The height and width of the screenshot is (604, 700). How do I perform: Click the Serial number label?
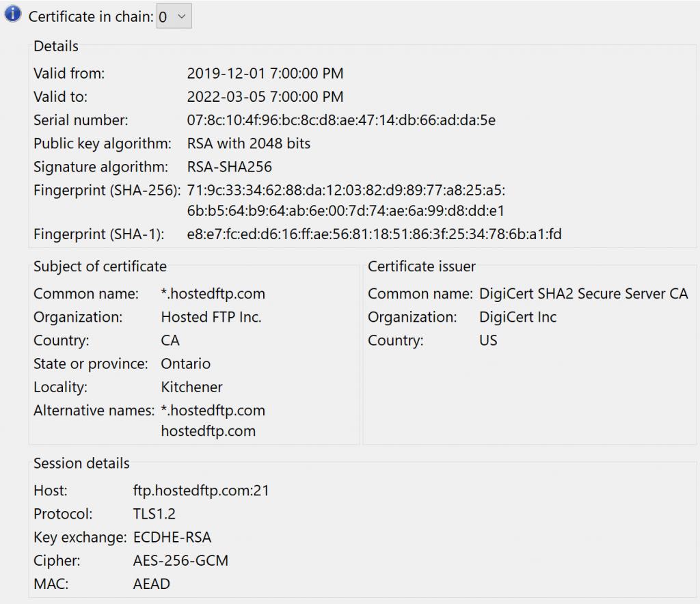point(81,120)
